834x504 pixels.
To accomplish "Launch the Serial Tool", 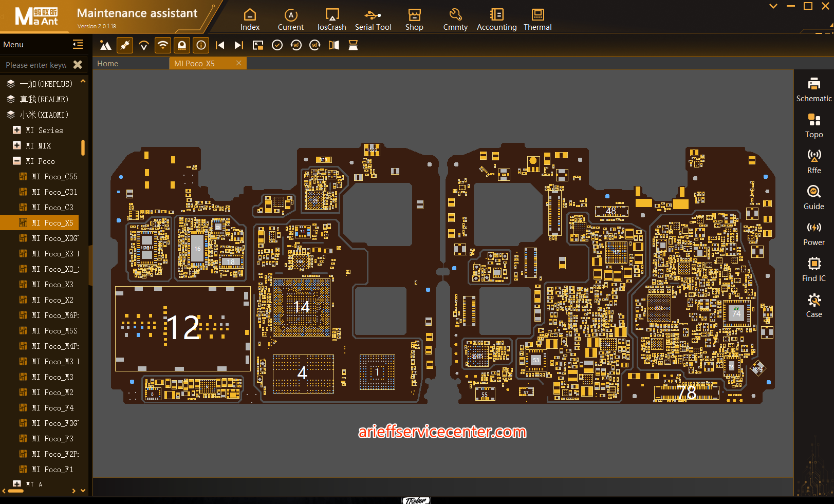I will tap(373, 20).
